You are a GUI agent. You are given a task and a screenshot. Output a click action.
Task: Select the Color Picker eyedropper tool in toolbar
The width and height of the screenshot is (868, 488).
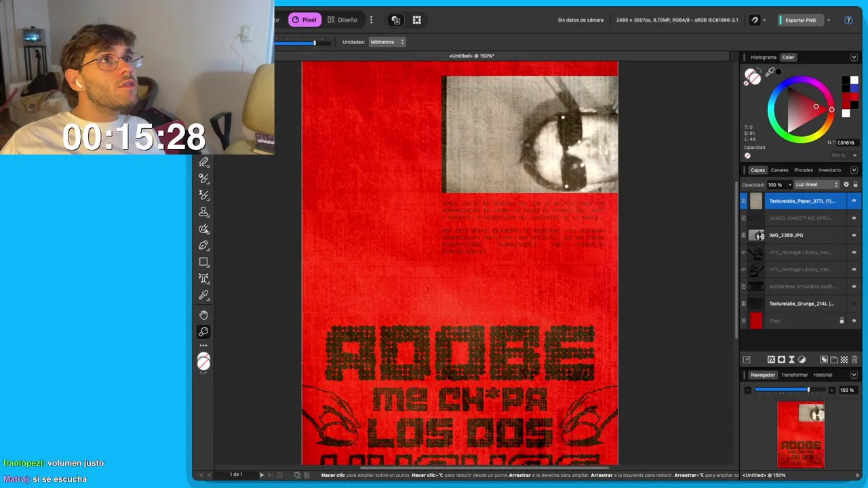click(203, 295)
